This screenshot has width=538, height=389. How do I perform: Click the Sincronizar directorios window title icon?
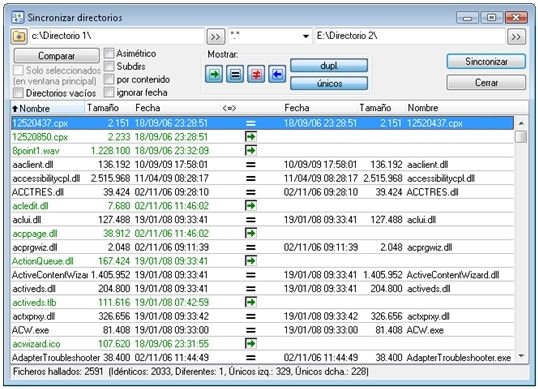pyautogui.click(x=17, y=17)
